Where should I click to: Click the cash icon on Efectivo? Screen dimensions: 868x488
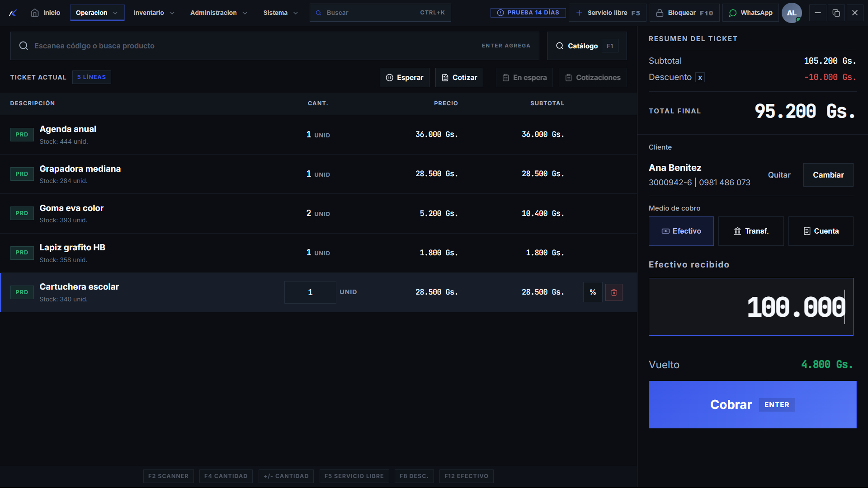(x=665, y=231)
